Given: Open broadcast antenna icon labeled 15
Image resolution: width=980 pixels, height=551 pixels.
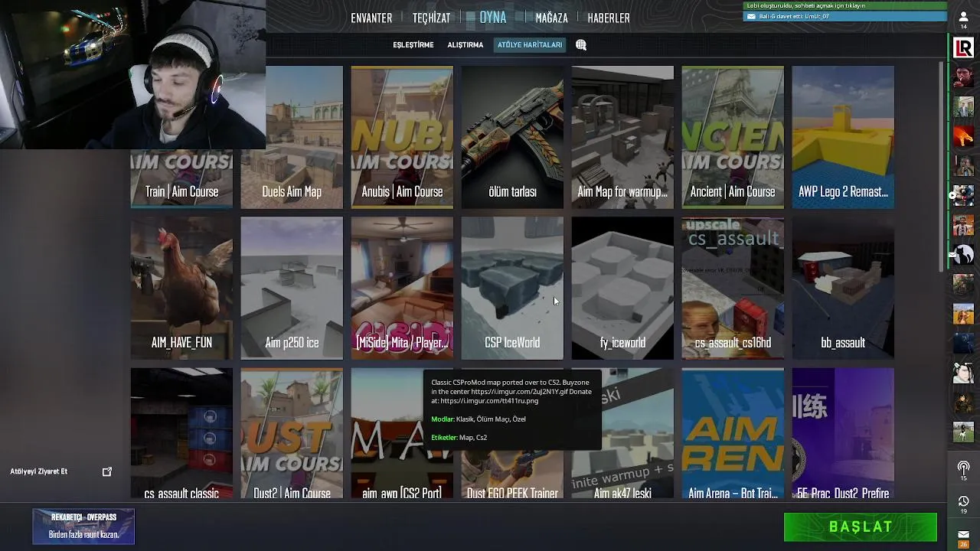Looking at the screenshot, I should click(x=963, y=470).
